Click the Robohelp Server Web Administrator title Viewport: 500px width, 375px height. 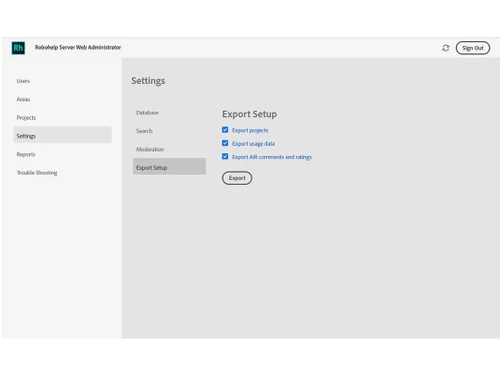tap(78, 47)
